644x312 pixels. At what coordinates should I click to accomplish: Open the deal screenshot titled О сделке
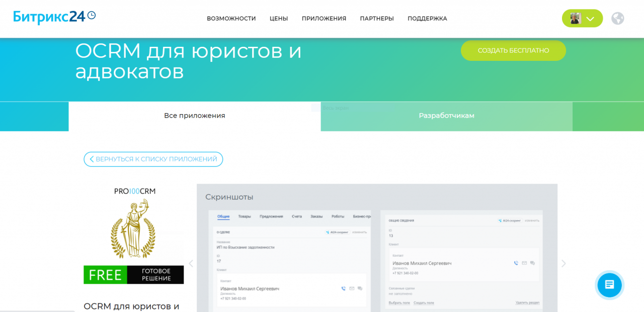290,261
